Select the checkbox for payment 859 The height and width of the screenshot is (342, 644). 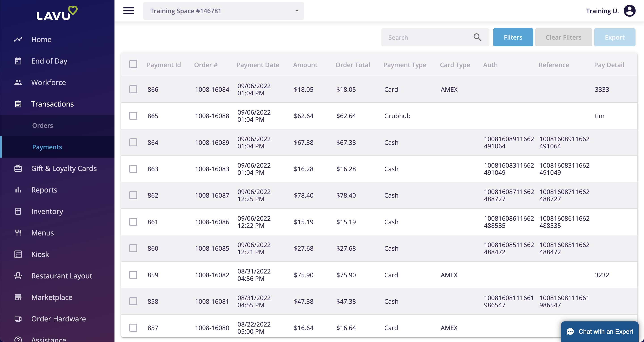(x=133, y=275)
